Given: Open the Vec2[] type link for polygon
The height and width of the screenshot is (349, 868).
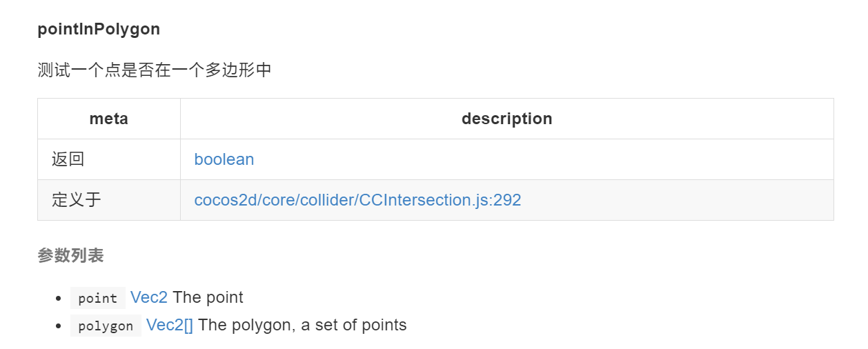Looking at the screenshot, I should [170, 325].
